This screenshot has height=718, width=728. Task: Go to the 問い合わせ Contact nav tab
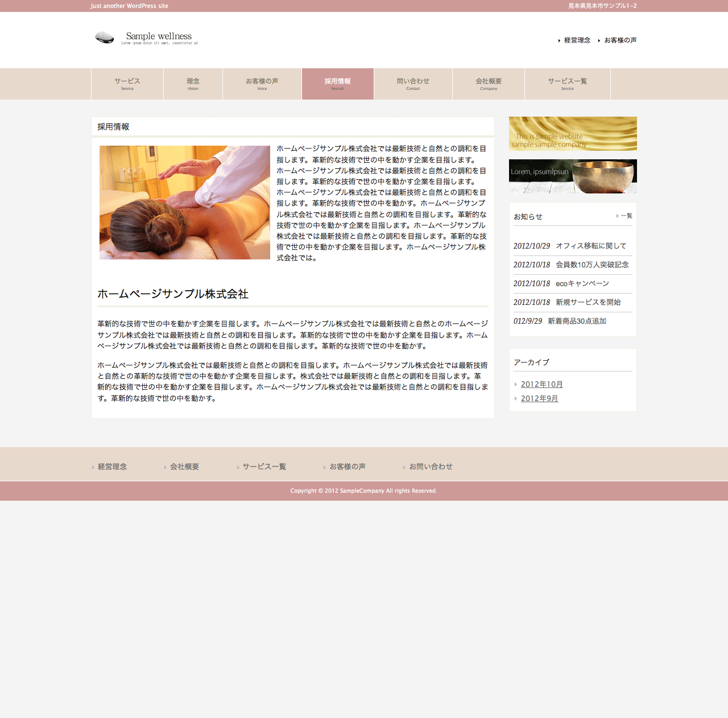[413, 84]
